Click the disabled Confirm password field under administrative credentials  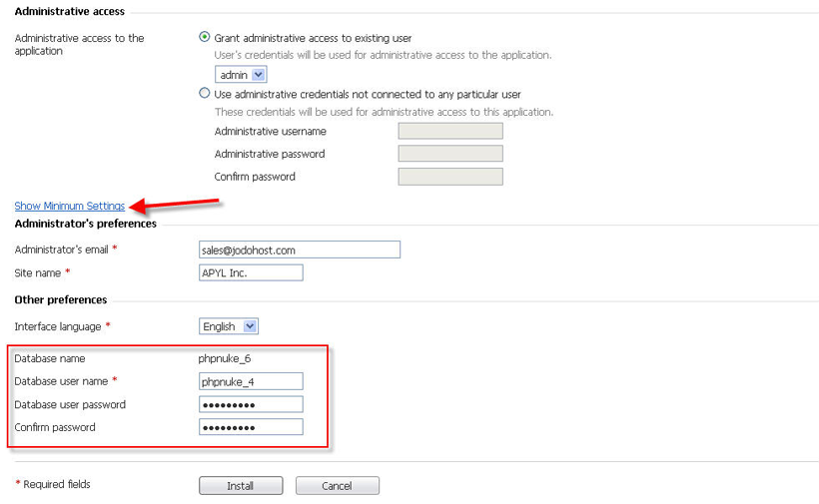pos(450,177)
